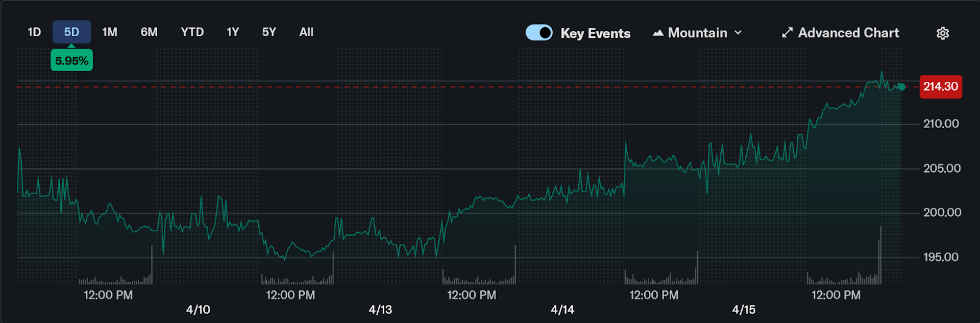
Task: Click the 210.00 price axis label
Action: tap(941, 124)
